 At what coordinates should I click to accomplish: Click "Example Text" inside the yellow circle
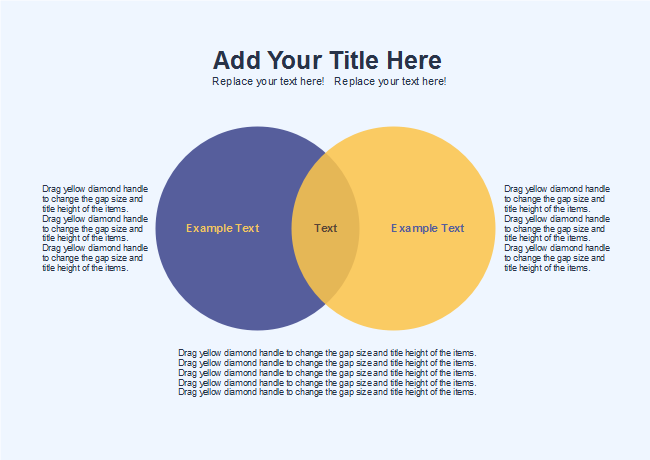427,228
